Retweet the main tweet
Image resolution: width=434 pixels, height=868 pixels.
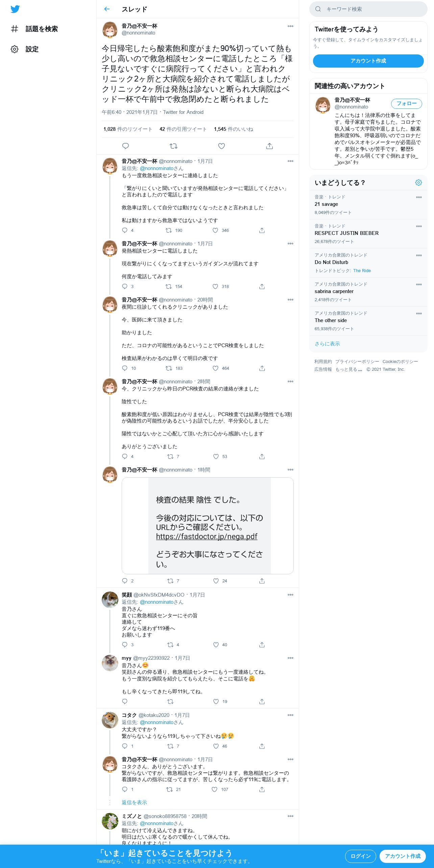pos(173,146)
